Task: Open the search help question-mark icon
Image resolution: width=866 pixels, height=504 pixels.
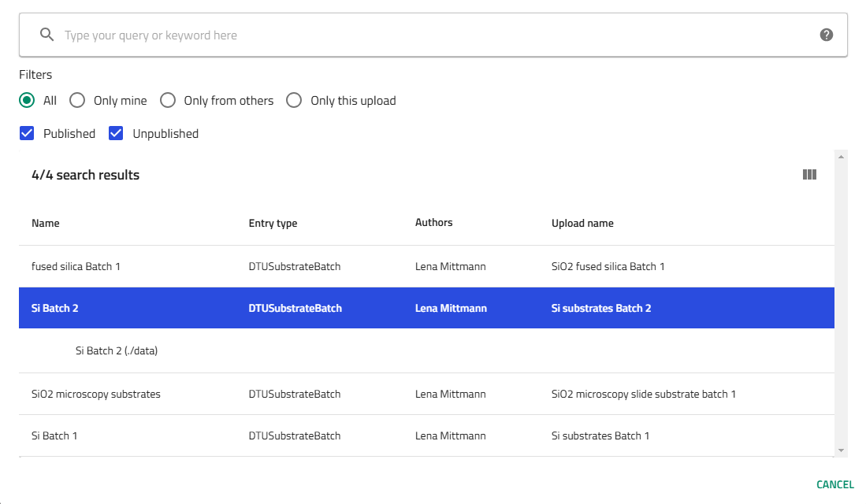Action: point(826,35)
